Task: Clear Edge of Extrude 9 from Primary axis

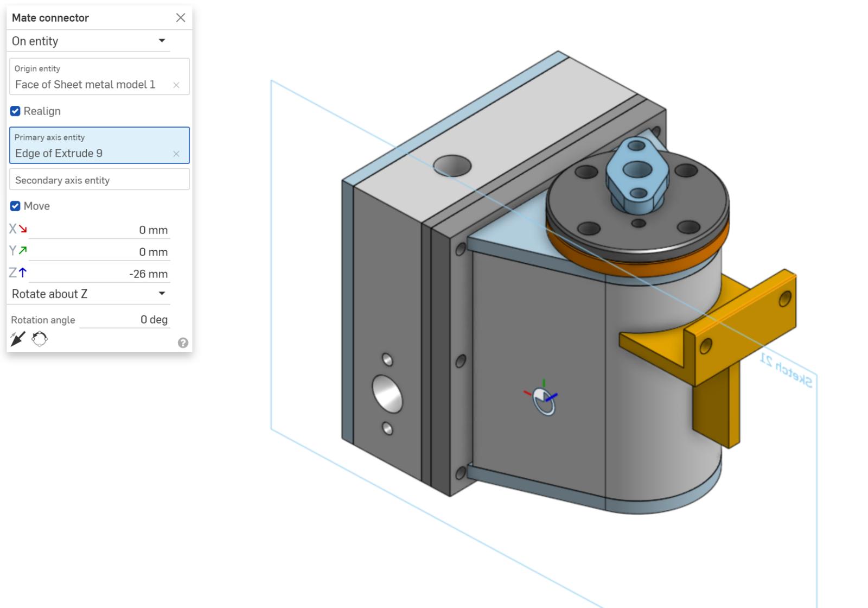Action: pos(176,154)
